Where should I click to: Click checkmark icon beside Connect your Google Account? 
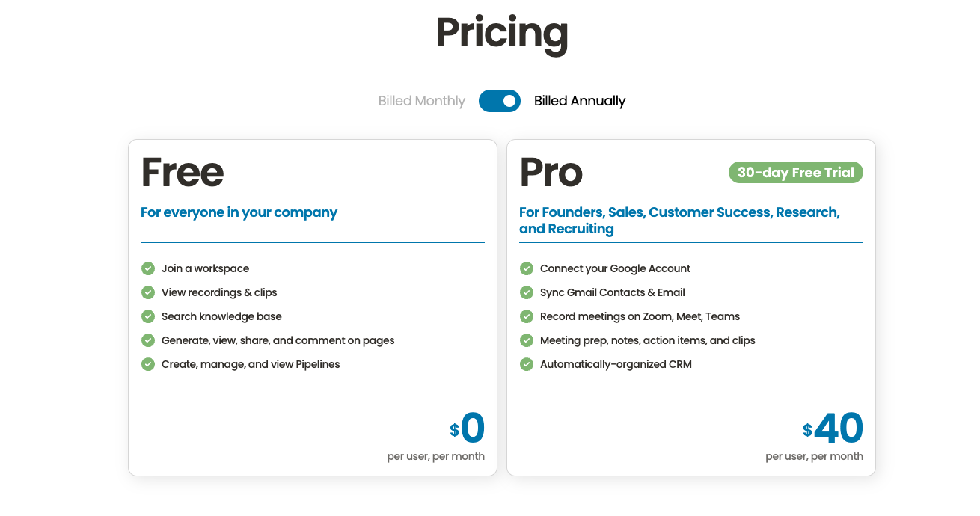pyautogui.click(x=527, y=268)
